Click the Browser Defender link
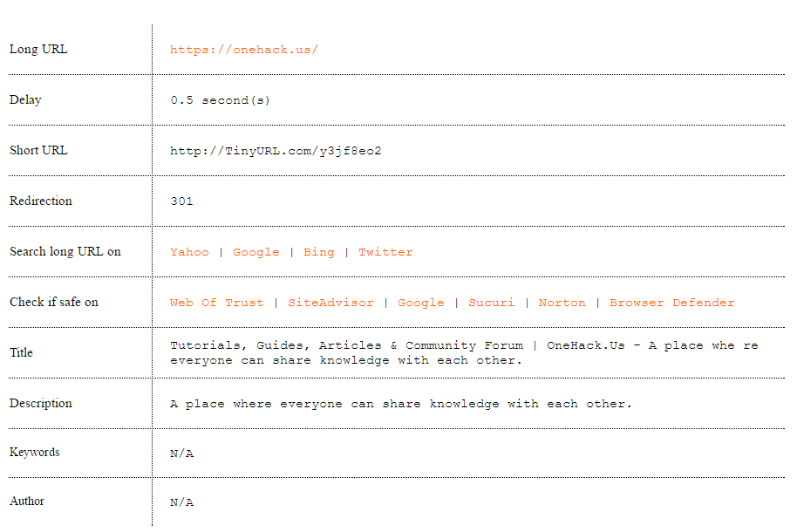 (x=671, y=303)
